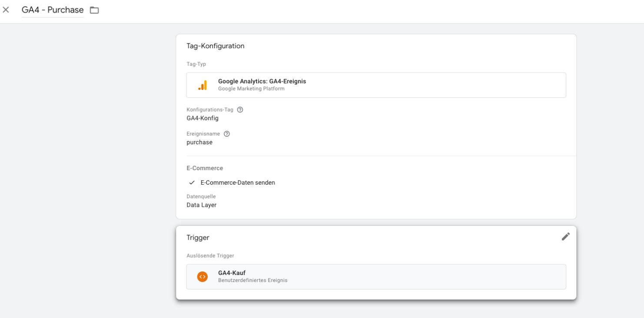Click the folder icon beside the tag name

click(94, 10)
